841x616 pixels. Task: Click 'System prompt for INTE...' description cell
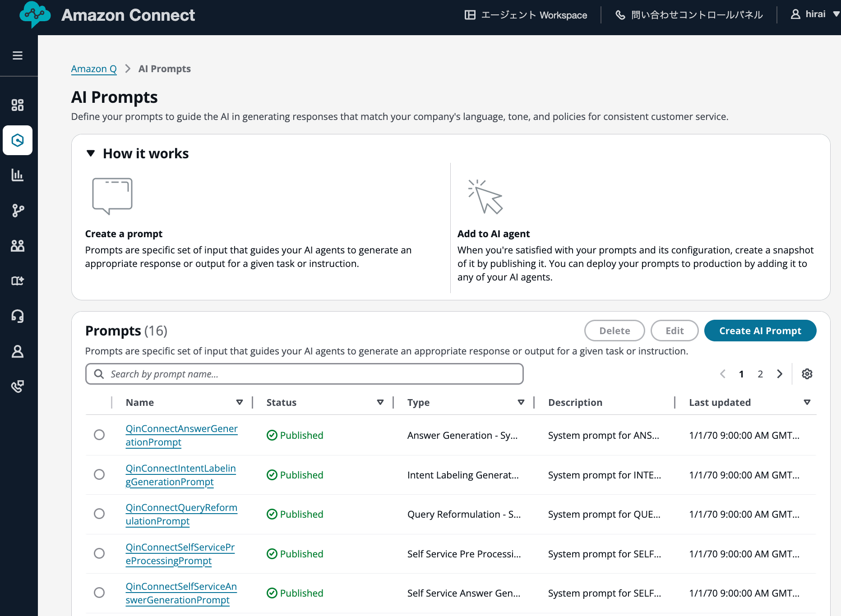pyautogui.click(x=605, y=475)
